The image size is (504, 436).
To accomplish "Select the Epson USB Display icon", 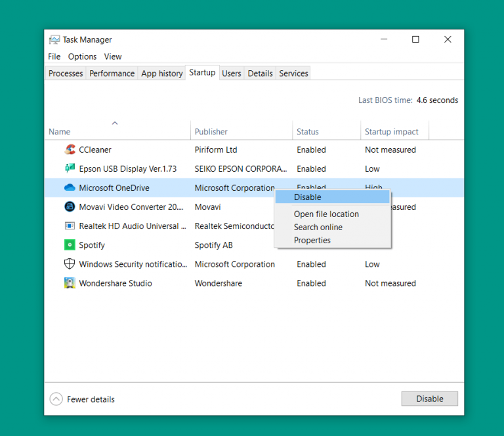I will pyautogui.click(x=70, y=168).
